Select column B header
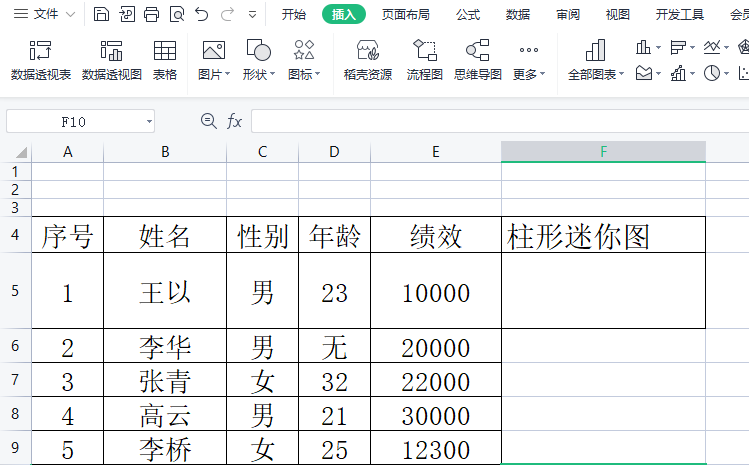The image size is (749, 465). [165, 152]
